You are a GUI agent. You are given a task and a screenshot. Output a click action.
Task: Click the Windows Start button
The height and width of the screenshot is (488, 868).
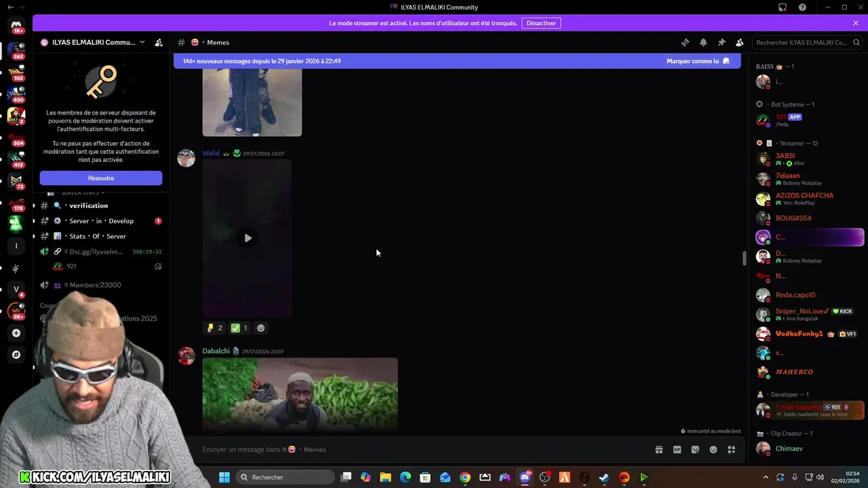click(x=224, y=477)
